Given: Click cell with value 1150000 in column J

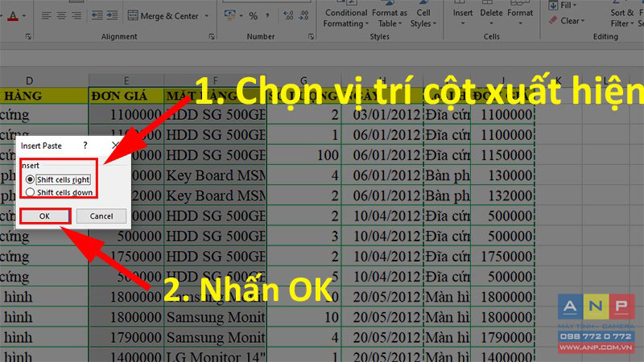Looking at the screenshot, I should tap(502, 155).
